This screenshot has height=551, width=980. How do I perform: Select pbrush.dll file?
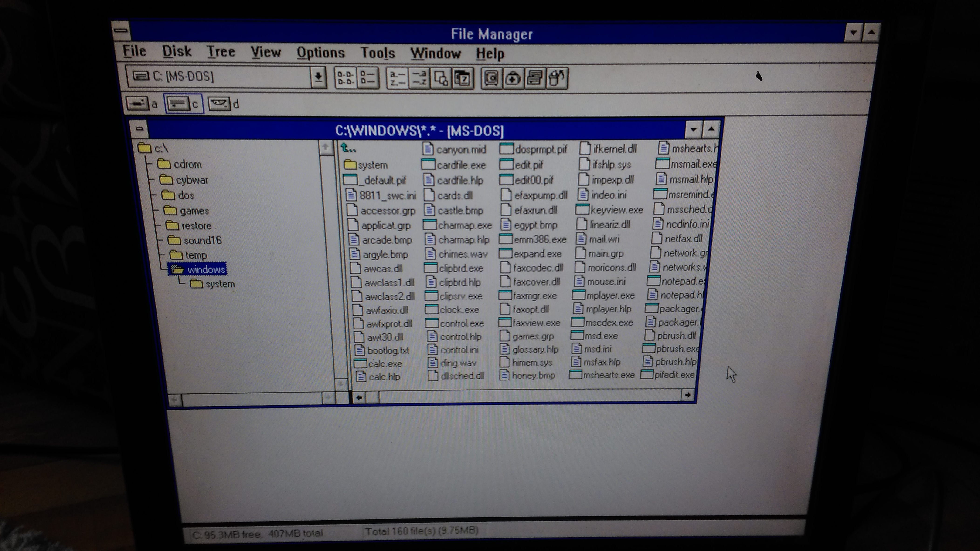point(671,335)
